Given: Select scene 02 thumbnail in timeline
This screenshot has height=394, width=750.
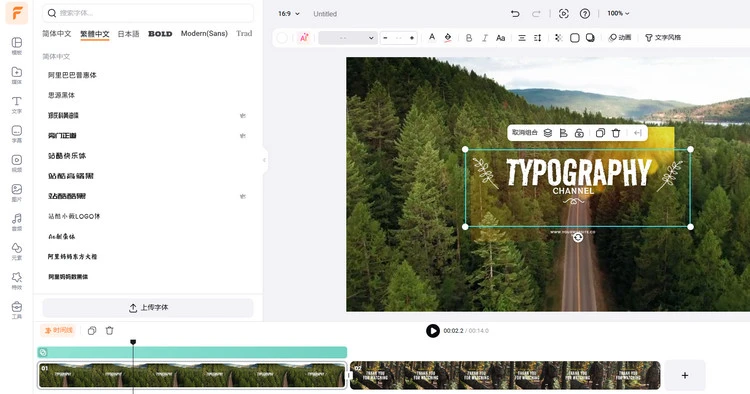Looking at the screenshot, I should (x=506, y=375).
